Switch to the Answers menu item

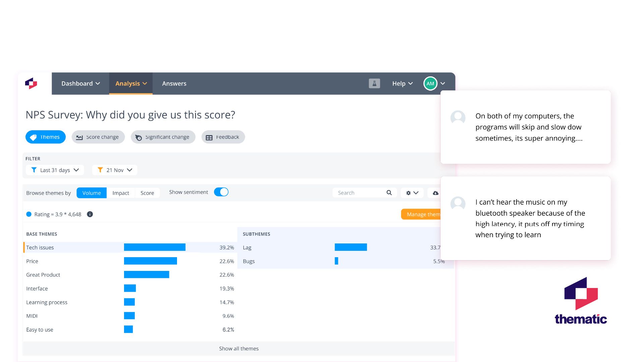click(174, 83)
